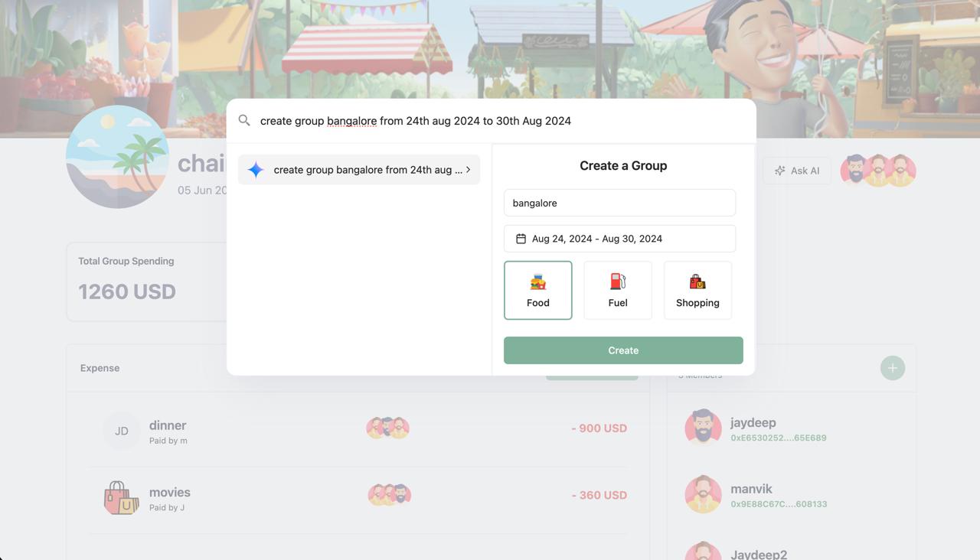
Task: Edit the bangalore group name field
Action: point(619,203)
